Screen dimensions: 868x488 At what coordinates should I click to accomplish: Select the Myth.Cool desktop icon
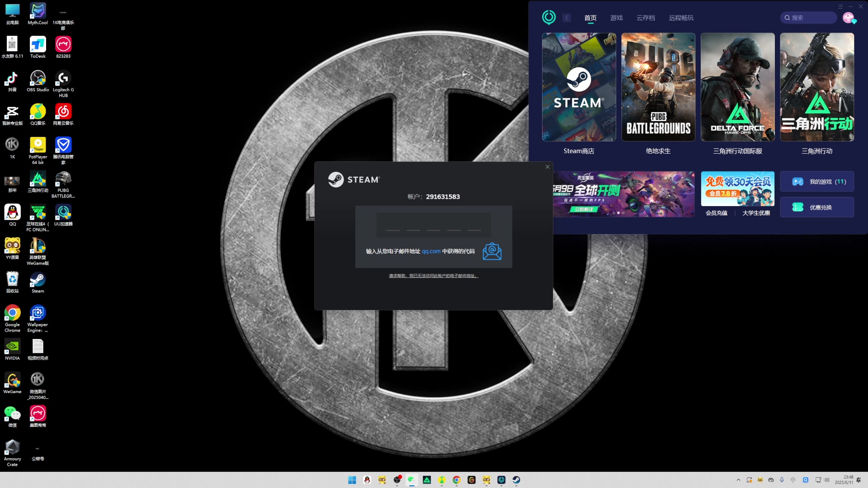[38, 14]
